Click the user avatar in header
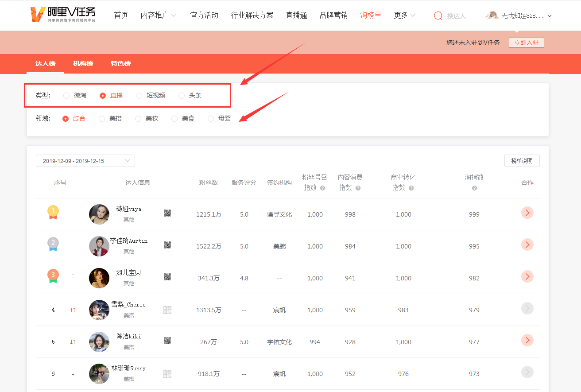The height and width of the screenshot is (392, 581). (x=492, y=16)
